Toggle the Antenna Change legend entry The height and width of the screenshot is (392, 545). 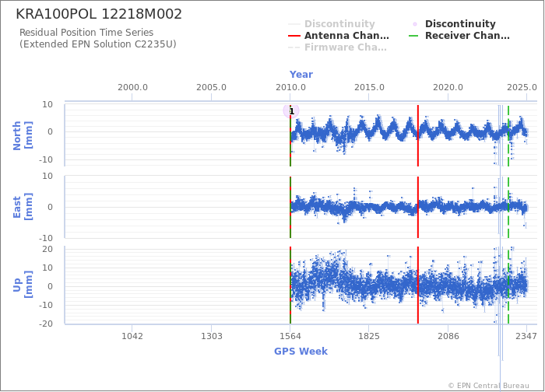[x=339, y=36]
